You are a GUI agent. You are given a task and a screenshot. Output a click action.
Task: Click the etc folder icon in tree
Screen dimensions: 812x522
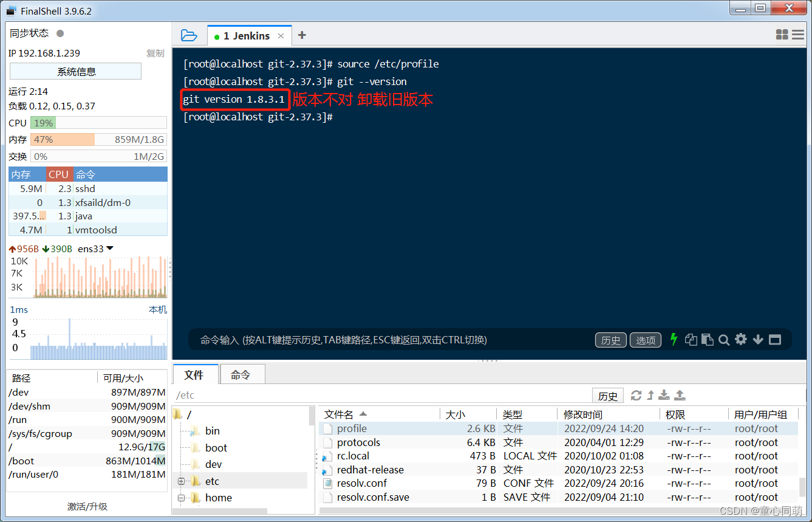pos(195,481)
